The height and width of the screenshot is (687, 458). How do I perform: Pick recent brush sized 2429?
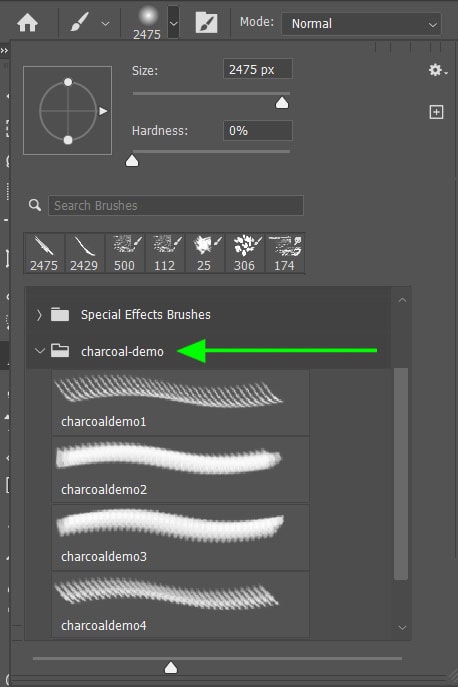pyautogui.click(x=84, y=253)
